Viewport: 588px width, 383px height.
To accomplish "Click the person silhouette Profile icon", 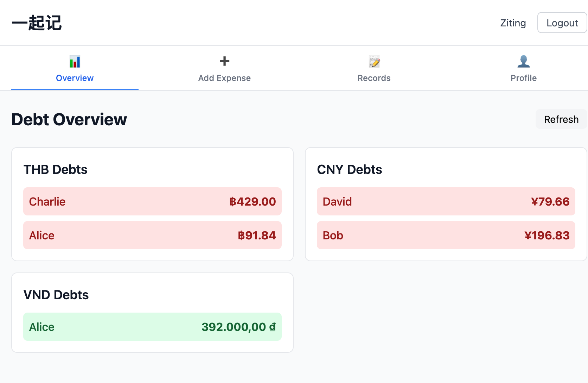I will (x=523, y=62).
